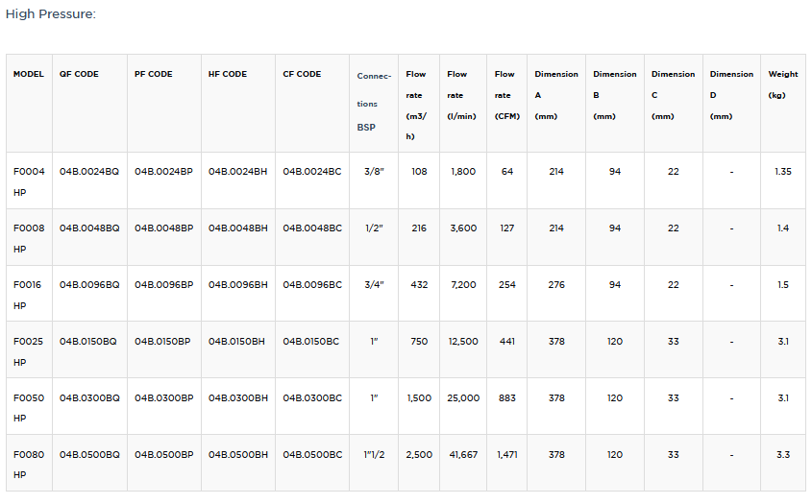Viewport: 812px width, 504px height.
Task: Click CF code 04B.0150BC cell
Action: click(310, 342)
